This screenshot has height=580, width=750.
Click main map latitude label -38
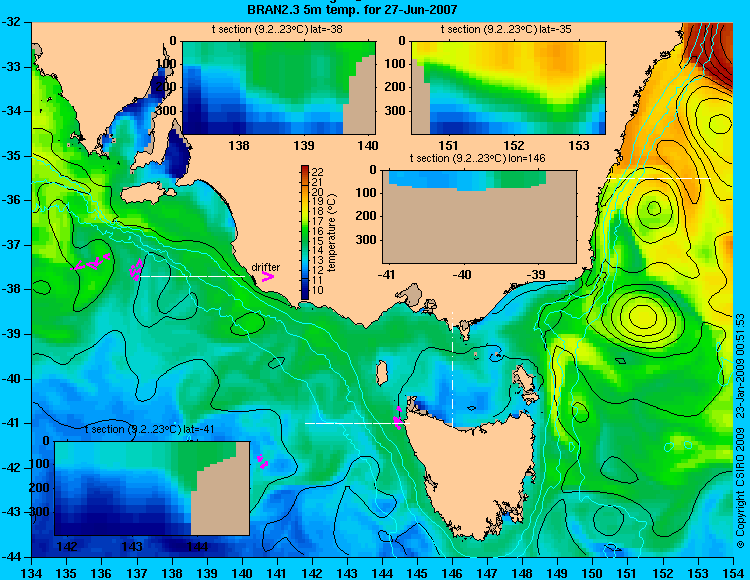click(x=12, y=289)
